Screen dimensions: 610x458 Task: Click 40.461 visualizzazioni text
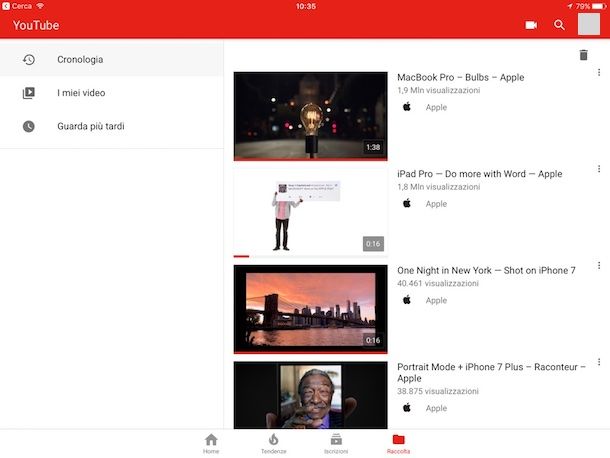coord(438,283)
